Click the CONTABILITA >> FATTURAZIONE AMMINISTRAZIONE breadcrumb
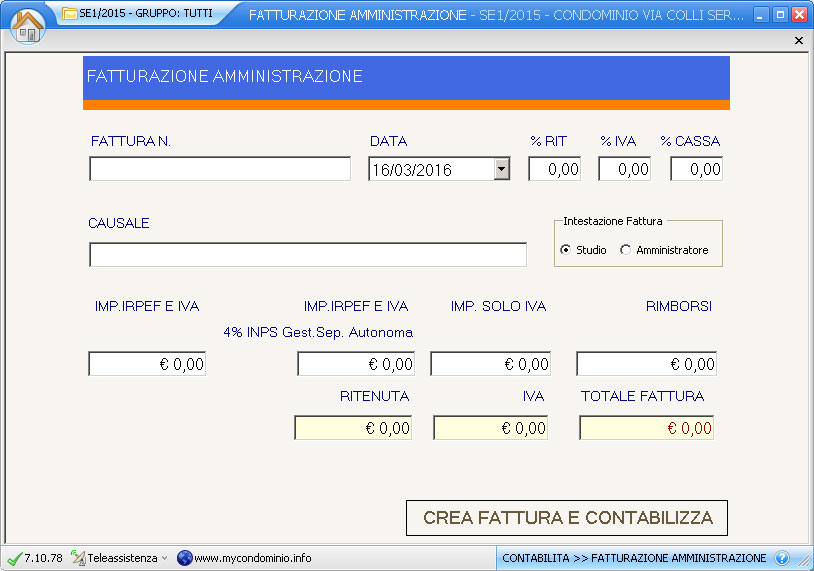Viewport: 814px width, 571px height. coord(634,558)
